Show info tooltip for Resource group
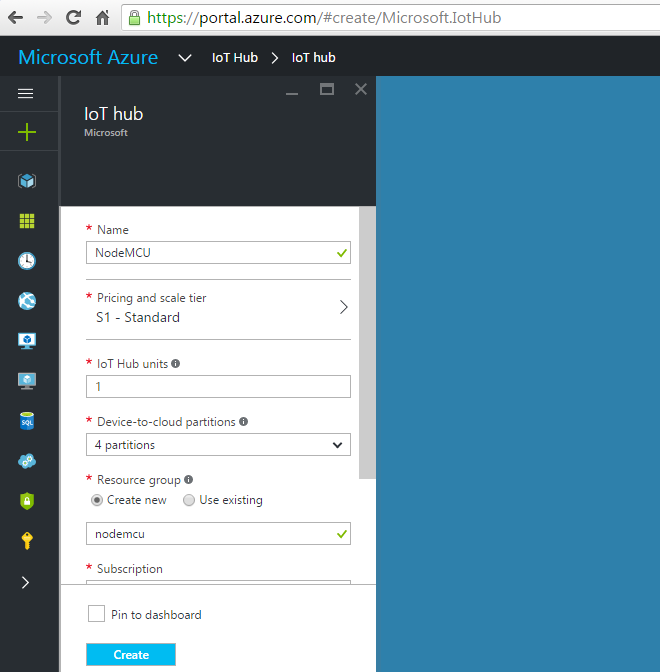 click(188, 479)
